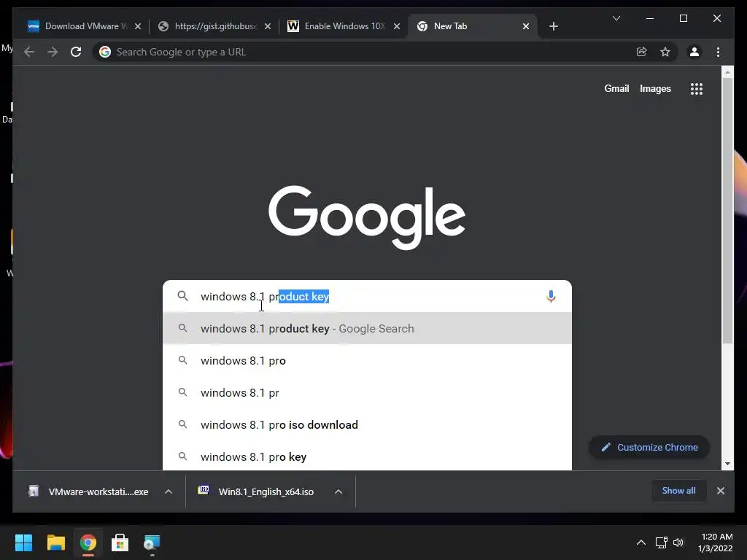The image size is (747, 560).
Task: Open downloaded VMware-workstation exe file
Action: click(88, 491)
